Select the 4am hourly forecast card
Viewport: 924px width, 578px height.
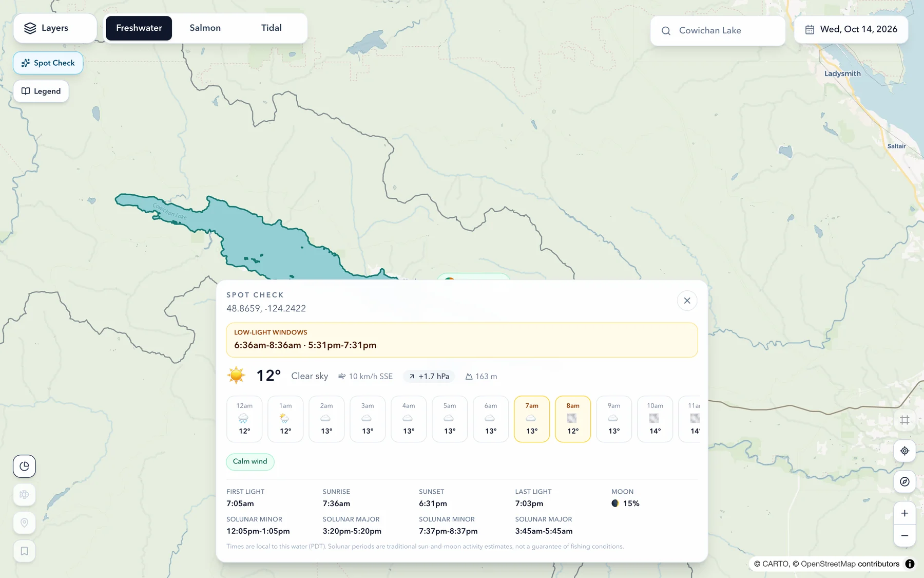pyautogui.click(x=409, y=419)
